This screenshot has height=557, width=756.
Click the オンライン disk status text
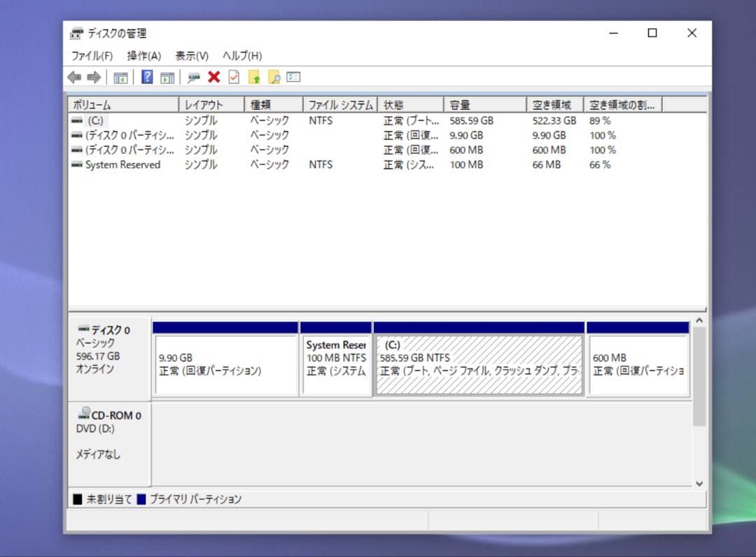[x=95, y=369]
